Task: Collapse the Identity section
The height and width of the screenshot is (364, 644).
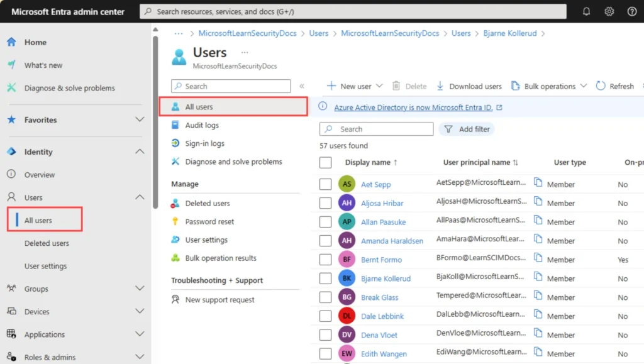Action: point(140,152)
